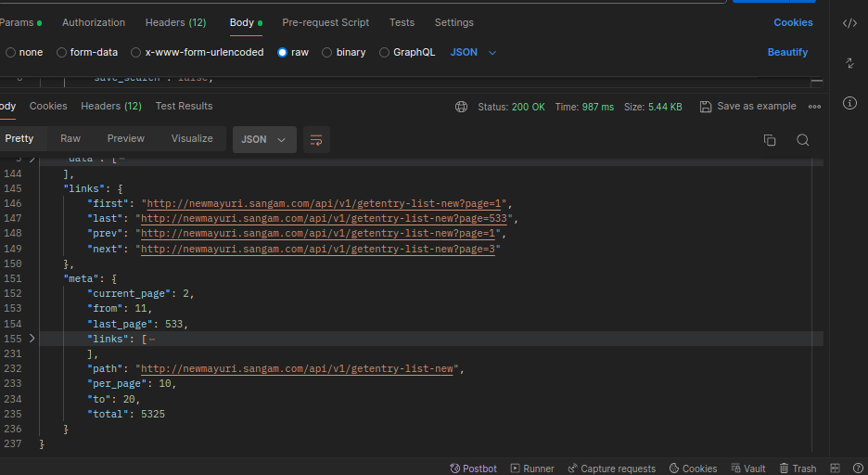Open Trash in the status bar
868x475 pixels.
click(798, 469)
